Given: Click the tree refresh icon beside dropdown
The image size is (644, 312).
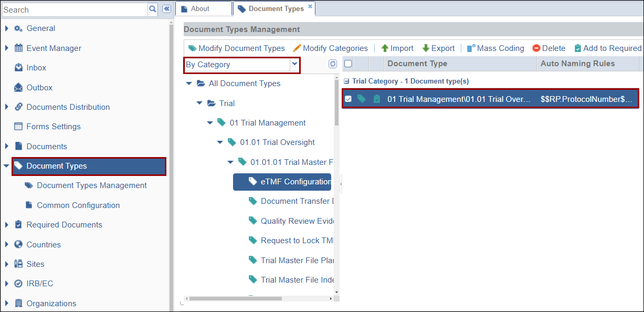Looking at the screenshot, I should click(x=332, y=64).
